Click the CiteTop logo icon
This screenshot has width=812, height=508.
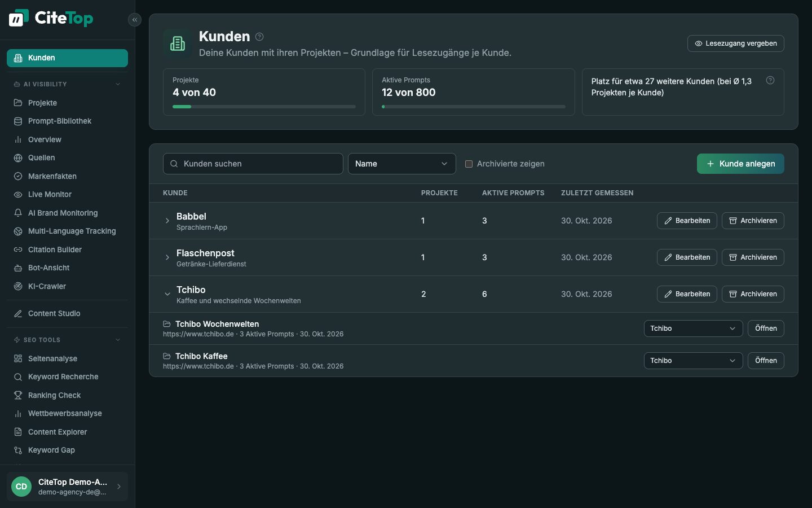point(18,18)
